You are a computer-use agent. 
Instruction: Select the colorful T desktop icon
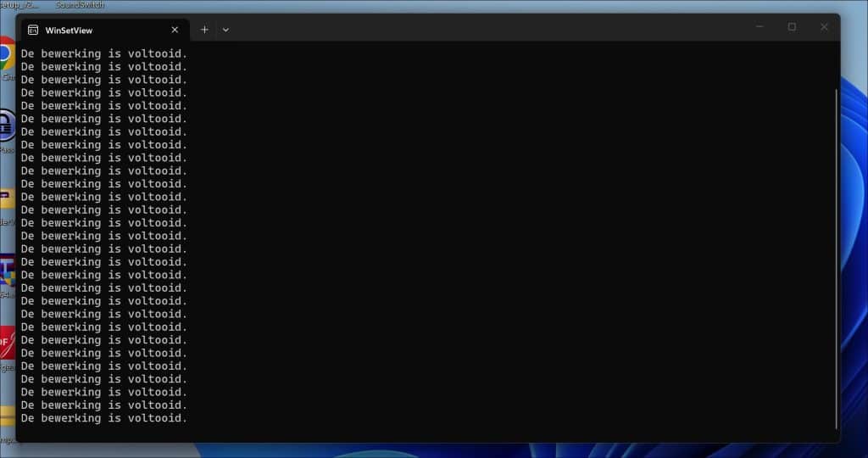click(7, 270)
